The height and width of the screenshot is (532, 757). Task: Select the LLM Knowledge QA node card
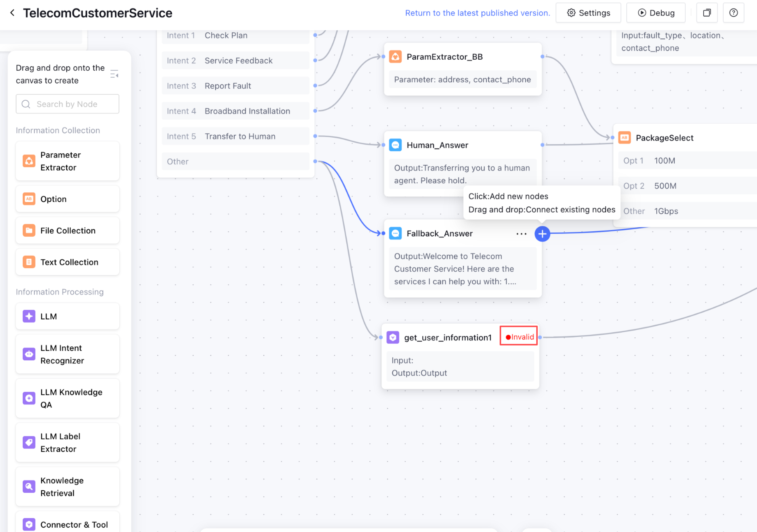pyautogui.click(x=68, y=399)
